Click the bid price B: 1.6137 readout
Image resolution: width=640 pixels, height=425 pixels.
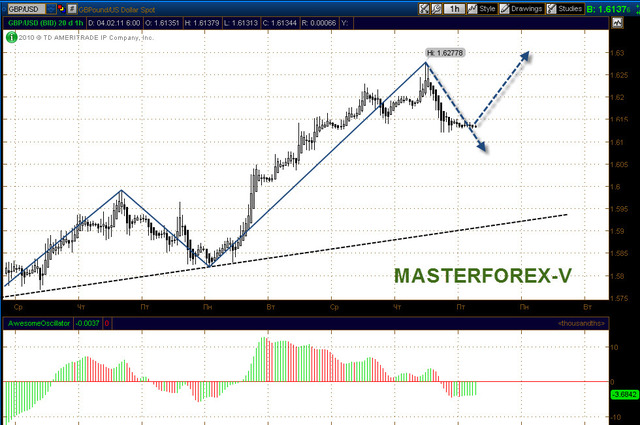(609, 9)
